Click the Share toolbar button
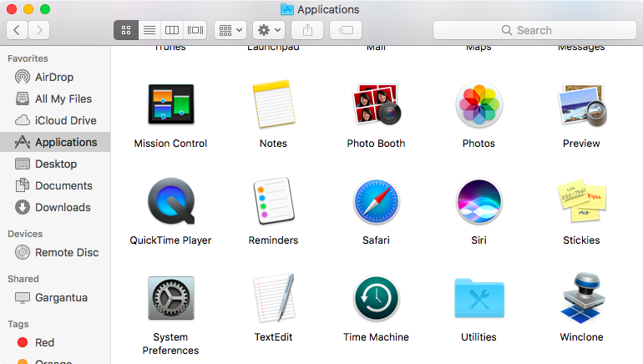The height and width of the screenshot is (364, 643). (307, 30)
